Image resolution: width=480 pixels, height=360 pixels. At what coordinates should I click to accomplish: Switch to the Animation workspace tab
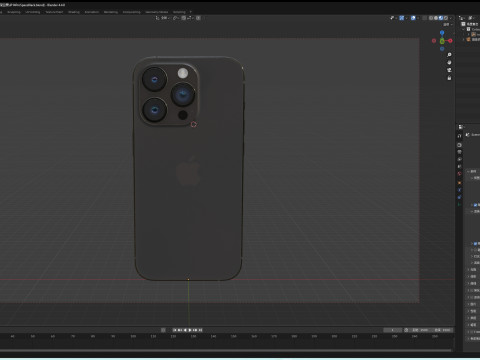pos(92,12)
